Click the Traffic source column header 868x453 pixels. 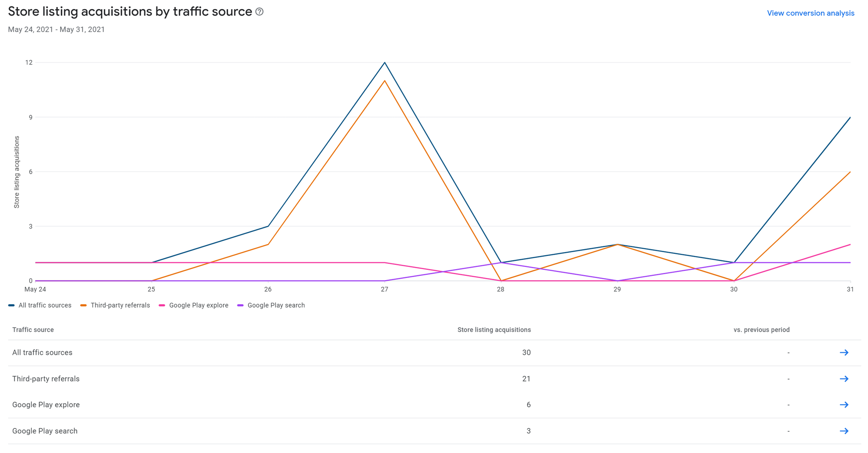(33, 330)
